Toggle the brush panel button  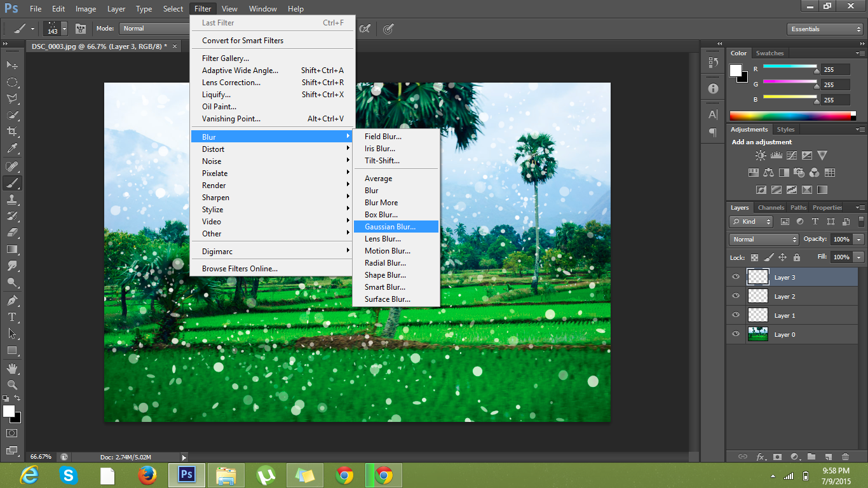coord(81,29)
